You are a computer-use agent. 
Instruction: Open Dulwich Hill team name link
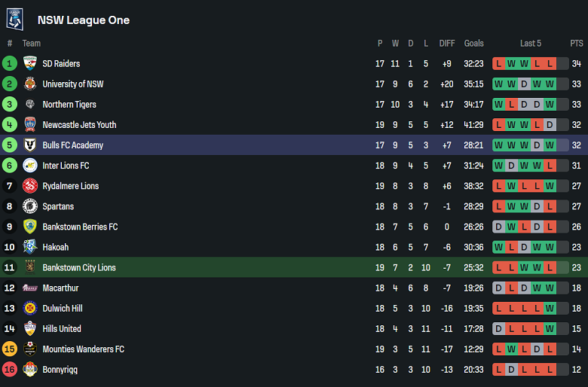pos(63,308)
